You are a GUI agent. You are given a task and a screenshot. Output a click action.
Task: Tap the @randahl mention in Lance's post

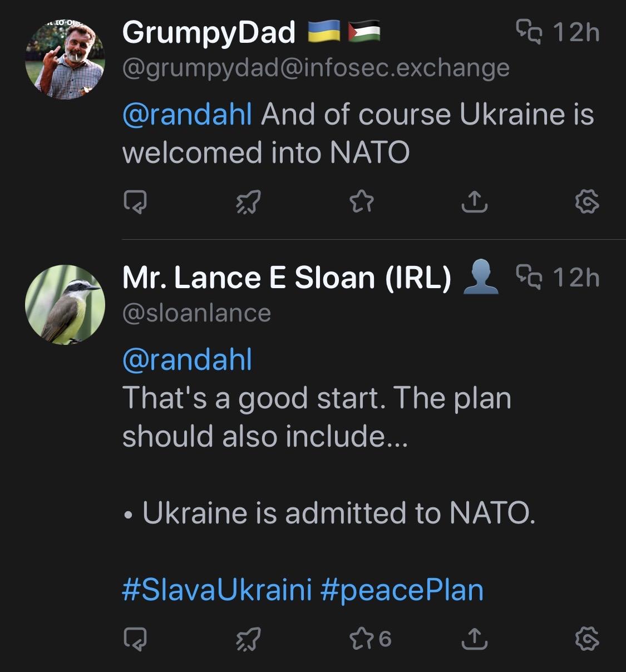click(x=187, y=360)
